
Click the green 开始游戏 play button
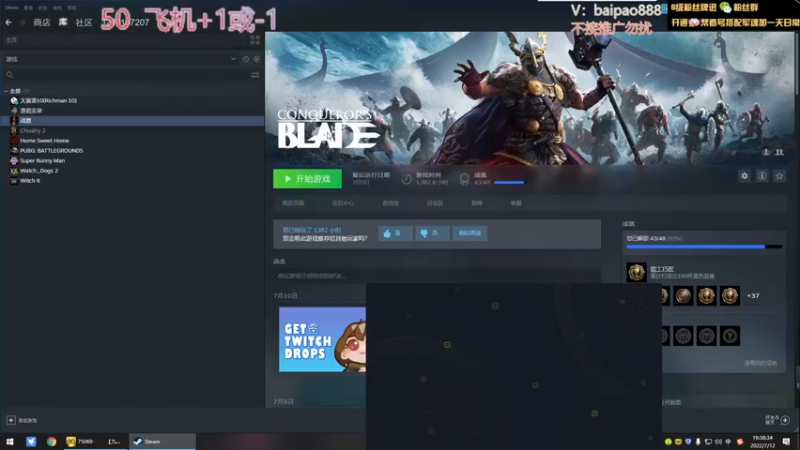click(x=307, y=179)
